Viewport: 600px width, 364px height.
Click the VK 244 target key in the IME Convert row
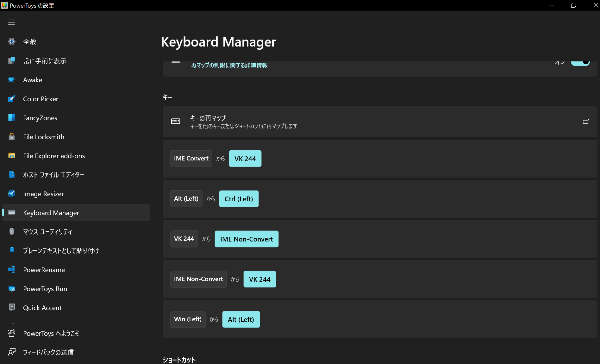(x=245, y=159)
